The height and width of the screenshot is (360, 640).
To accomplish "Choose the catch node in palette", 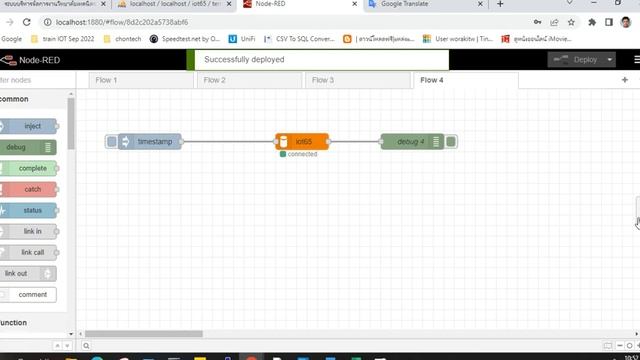I will (29, 189).
